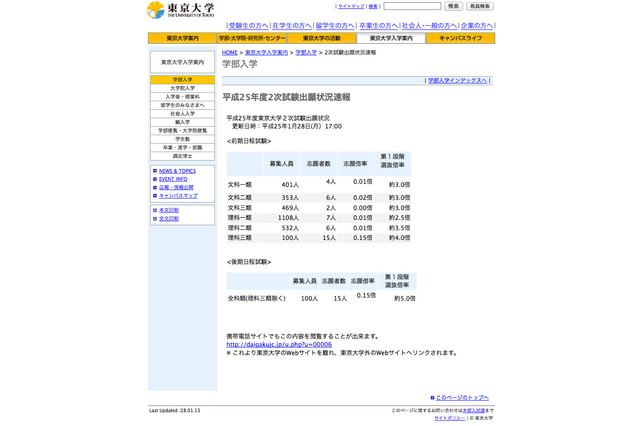Viewport: 640px width, 426px height.
Task: Select 卒業・進学・就職 in the sidebar menu
Action: coord(182,148)
